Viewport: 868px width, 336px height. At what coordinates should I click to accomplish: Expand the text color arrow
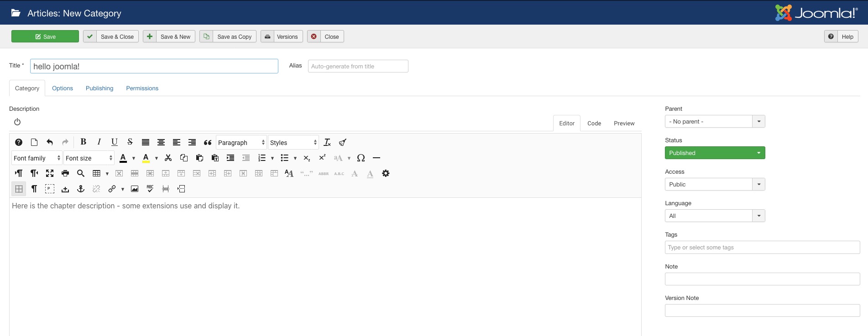134,158
